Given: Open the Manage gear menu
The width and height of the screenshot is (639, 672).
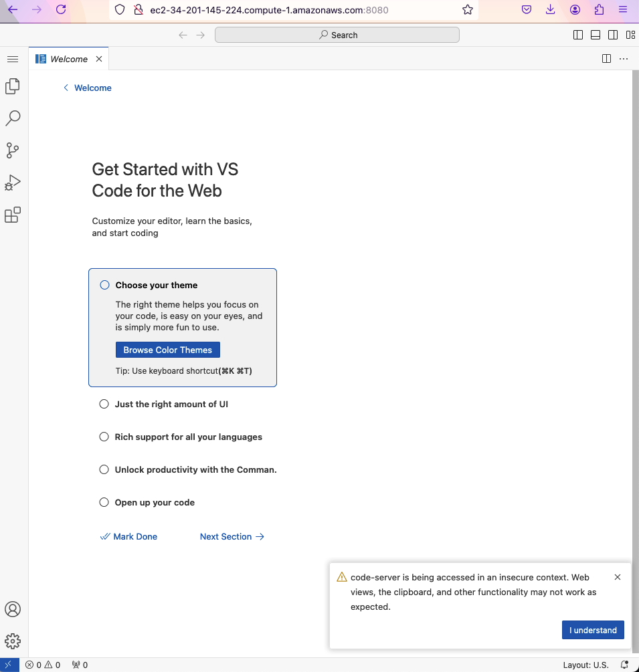Looking at the screenshot, I should click(13, 641).
